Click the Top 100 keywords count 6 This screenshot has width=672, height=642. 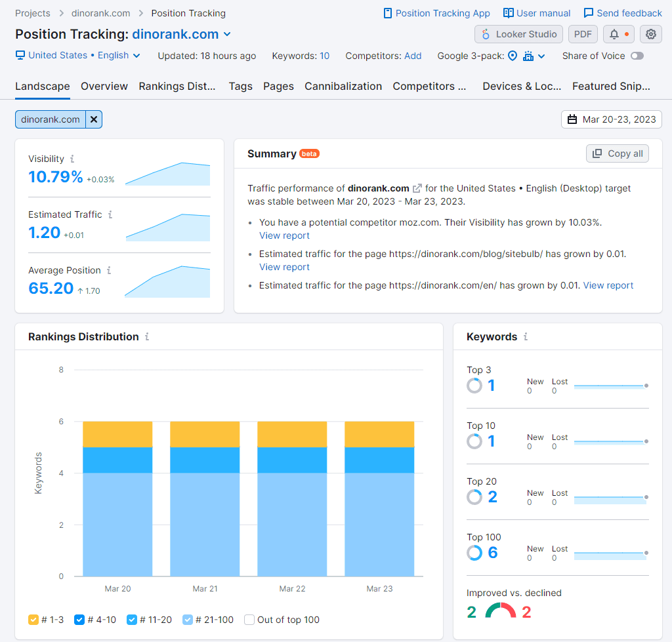(493, 553)
